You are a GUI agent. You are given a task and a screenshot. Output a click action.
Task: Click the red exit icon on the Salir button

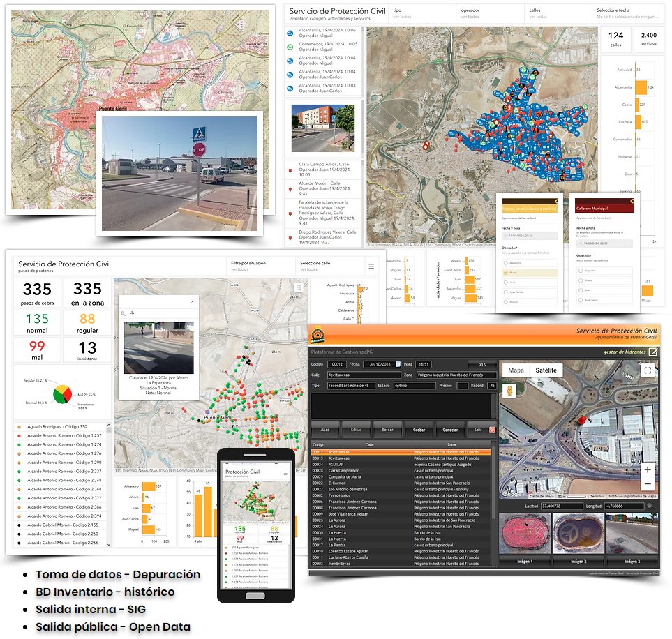point(492,430)
